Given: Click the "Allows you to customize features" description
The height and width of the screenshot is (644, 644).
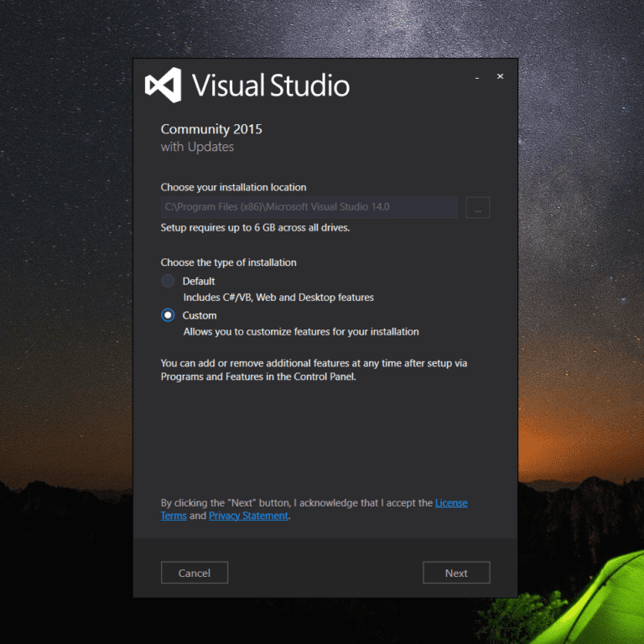Looking at the screenshot, I should pos(301,331).
